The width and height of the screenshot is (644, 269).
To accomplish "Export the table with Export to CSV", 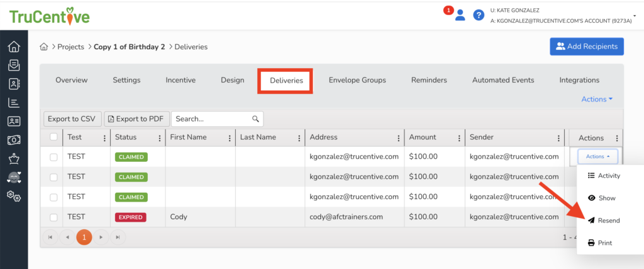I will (x=72, y=118).
